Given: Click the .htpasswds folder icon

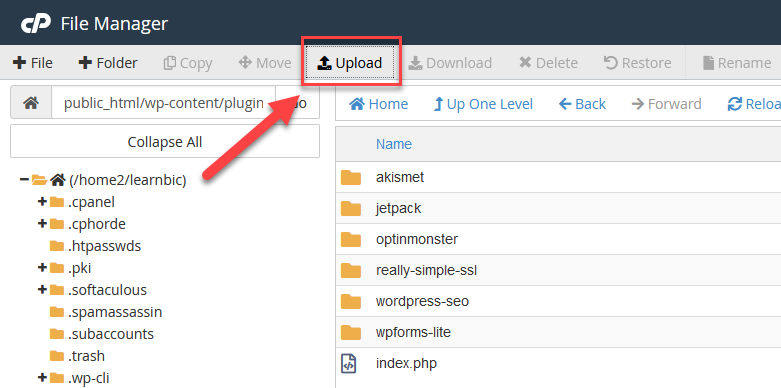Looking at the screenshot, I should tap(57, 246).
